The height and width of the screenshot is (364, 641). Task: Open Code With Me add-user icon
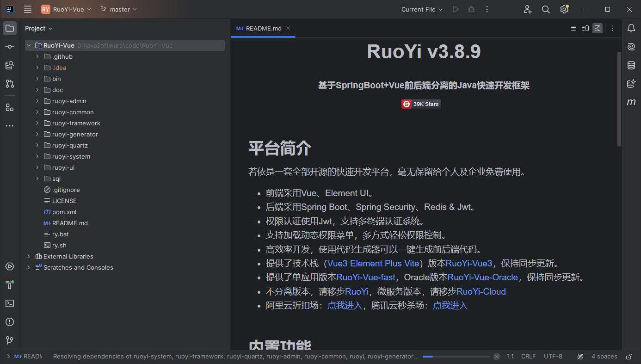(528, 9)
